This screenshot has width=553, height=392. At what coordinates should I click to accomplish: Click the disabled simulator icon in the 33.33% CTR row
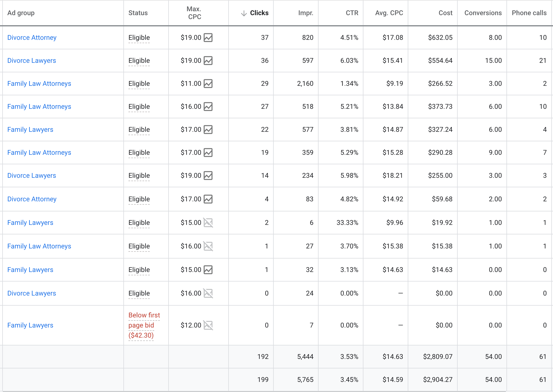[208, 223]
